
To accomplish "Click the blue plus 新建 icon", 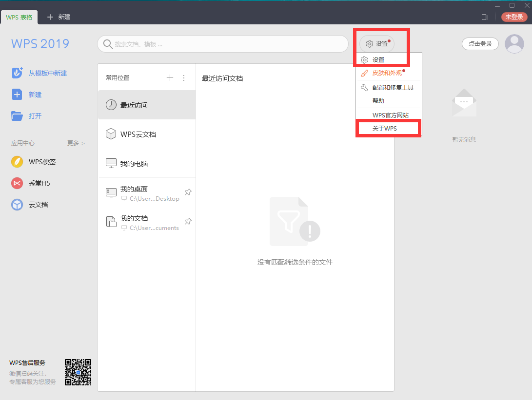I will [x=17, y=95].
